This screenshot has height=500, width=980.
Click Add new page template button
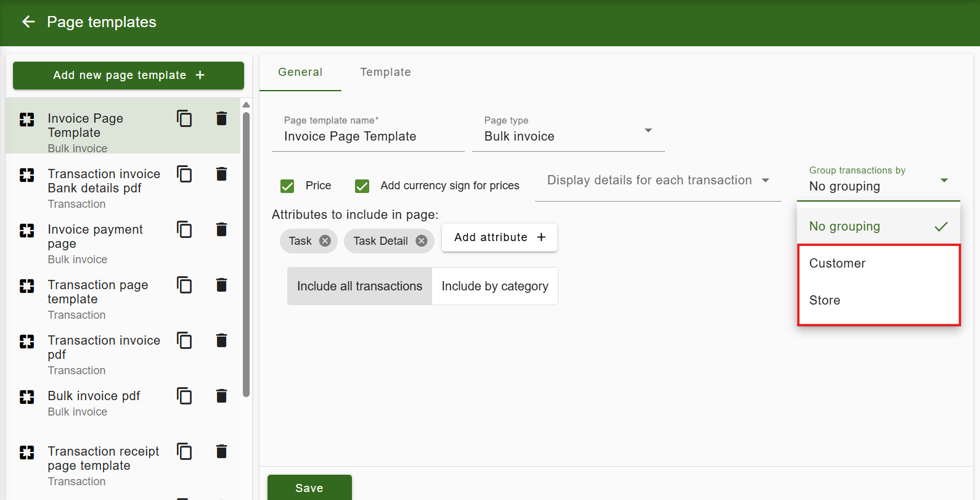[x=128, y=75]
